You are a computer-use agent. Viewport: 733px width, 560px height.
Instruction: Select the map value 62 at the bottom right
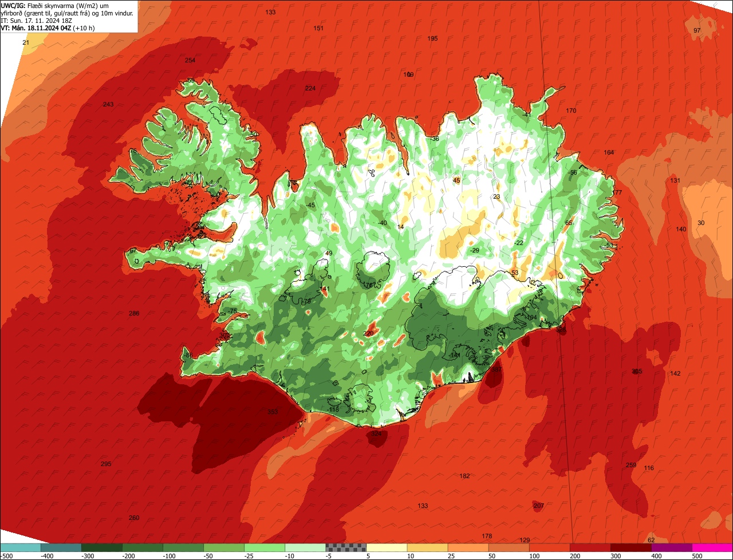tap(651, 540)
